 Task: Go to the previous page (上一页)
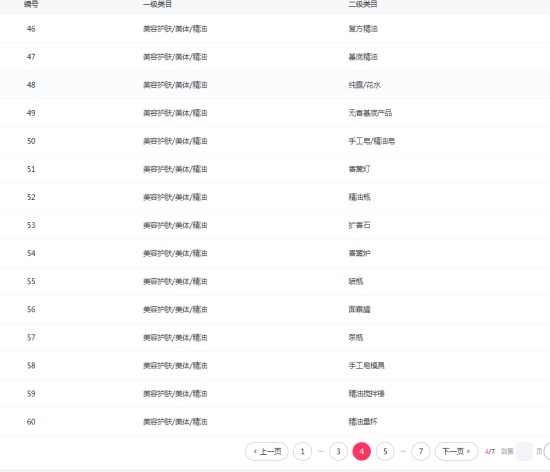[x=267, y=451]
